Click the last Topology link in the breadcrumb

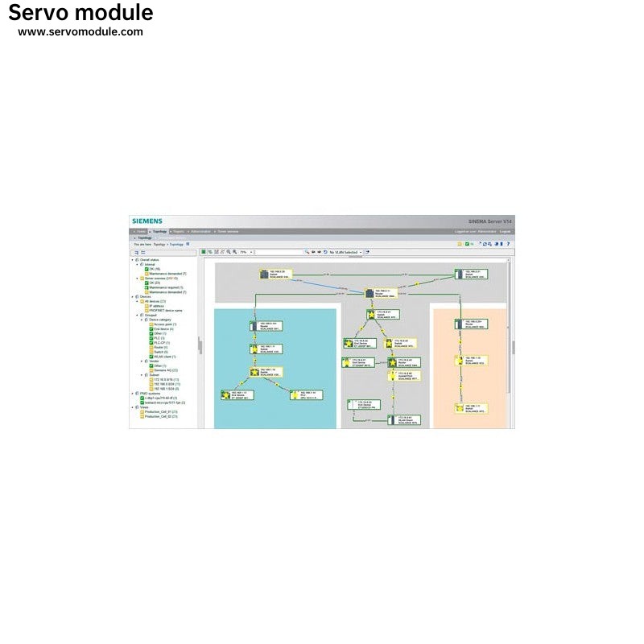pos(176,245)
